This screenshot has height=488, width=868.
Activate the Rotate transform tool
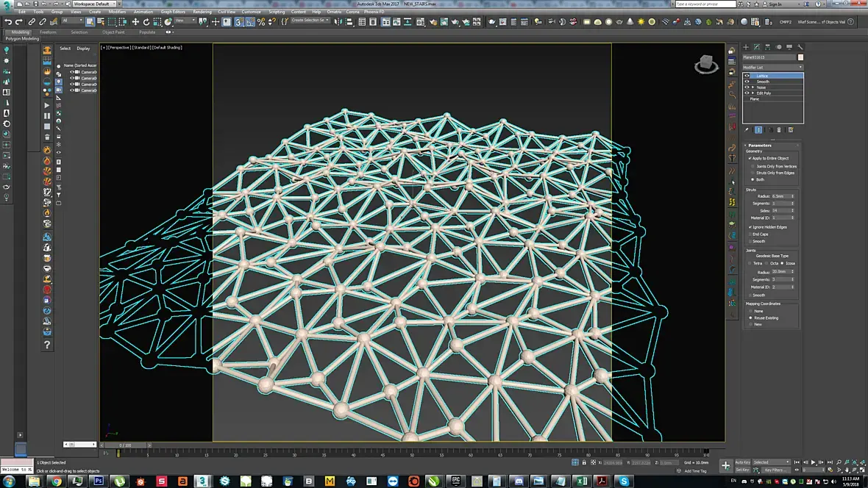(x=146, y=22)
